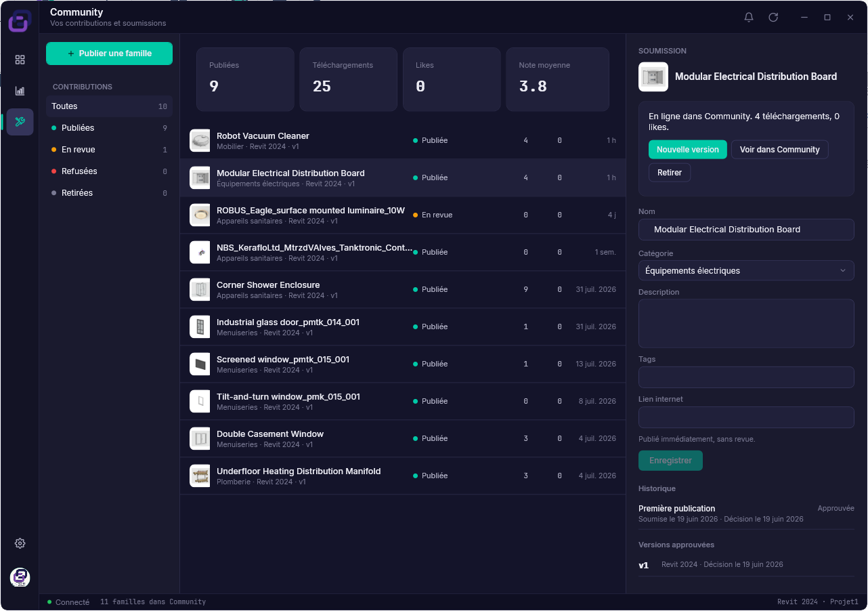Click the Lien internet field

point(746,417)
